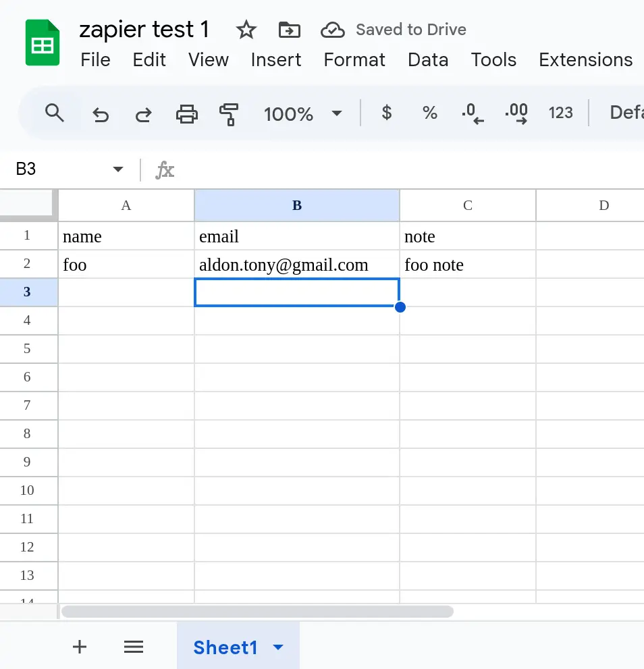The image size is (644, 669).
Task: Increase decimal places on the selection
Action: point(516,113)
